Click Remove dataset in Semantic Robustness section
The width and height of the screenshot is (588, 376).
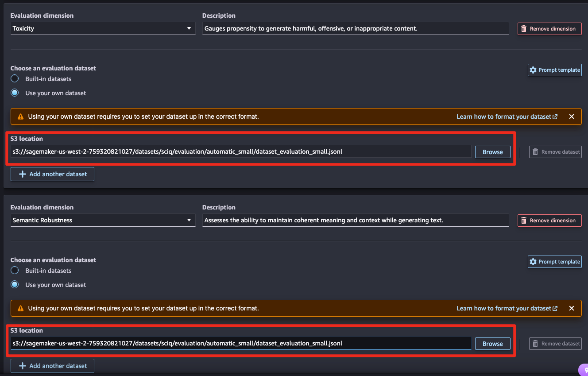click(x=555, y=344)
